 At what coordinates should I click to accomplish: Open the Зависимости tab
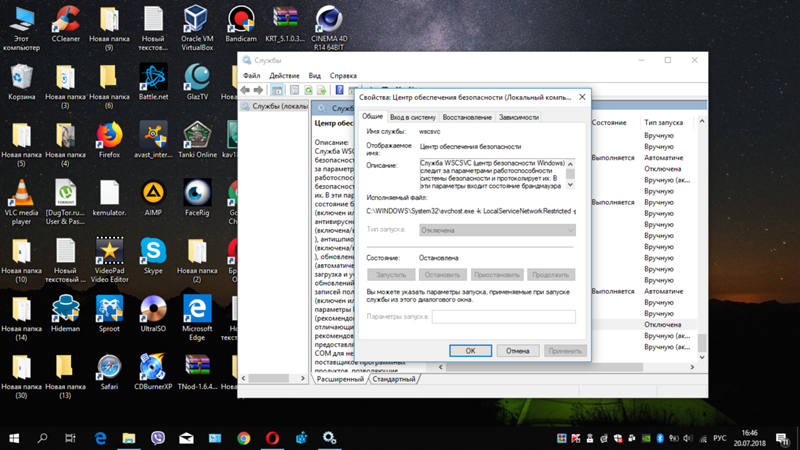(519, 117)
